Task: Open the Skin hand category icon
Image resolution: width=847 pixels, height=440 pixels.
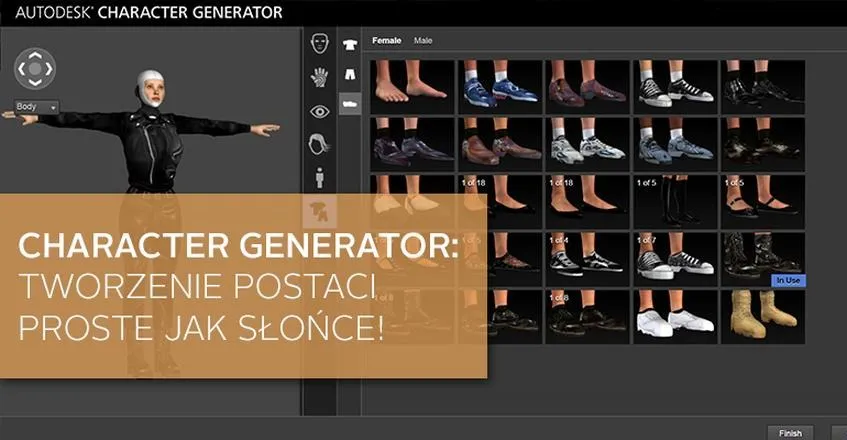Action: (320, 77)
